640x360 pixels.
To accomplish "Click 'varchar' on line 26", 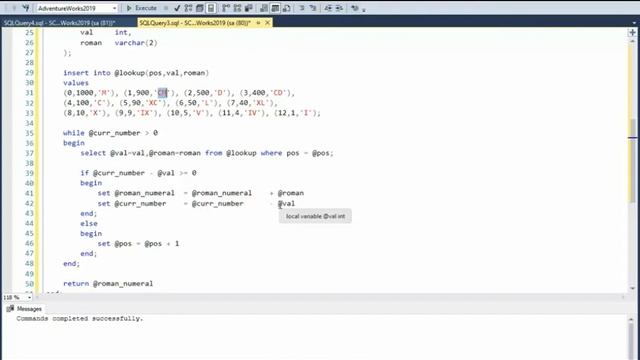I will tap(130, 42).
